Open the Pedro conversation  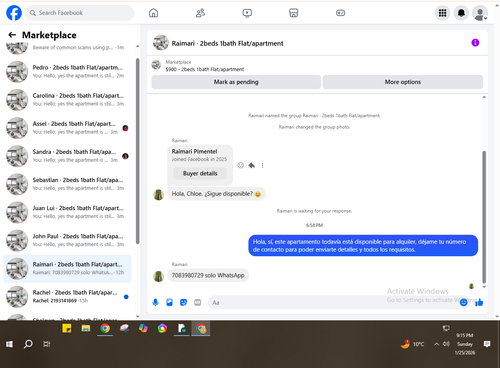pos(67,71)
